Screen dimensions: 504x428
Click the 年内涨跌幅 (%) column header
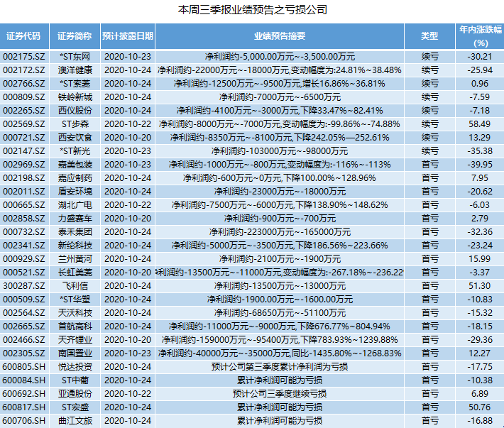[x=480, y=35]
